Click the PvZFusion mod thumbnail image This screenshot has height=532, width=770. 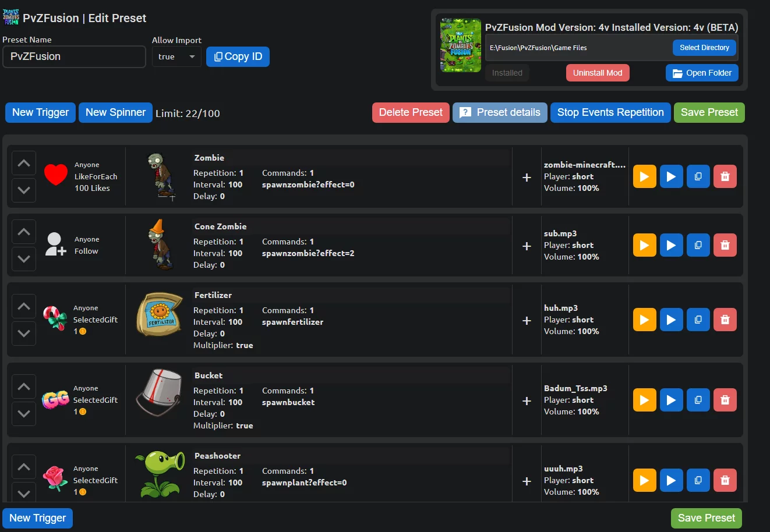(461, 45)
